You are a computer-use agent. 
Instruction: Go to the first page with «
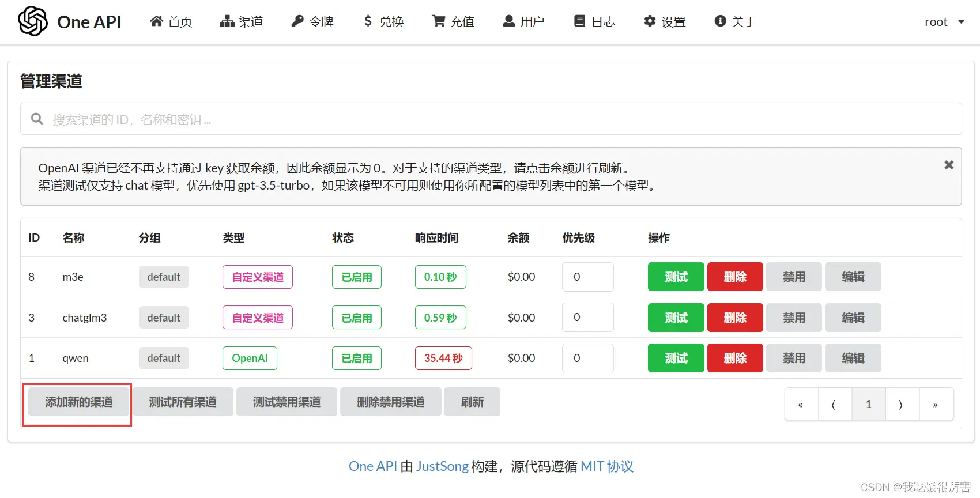pos(801,404)
